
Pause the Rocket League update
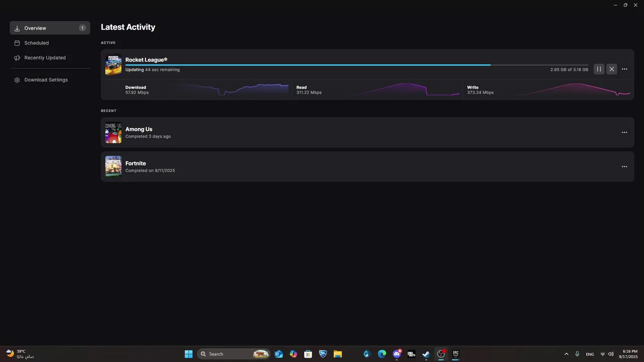pyautogui.click(x=599, y=69)
